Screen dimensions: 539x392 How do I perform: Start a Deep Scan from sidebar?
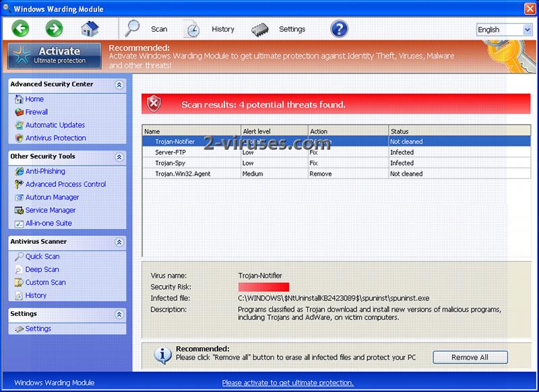[42, 269]
